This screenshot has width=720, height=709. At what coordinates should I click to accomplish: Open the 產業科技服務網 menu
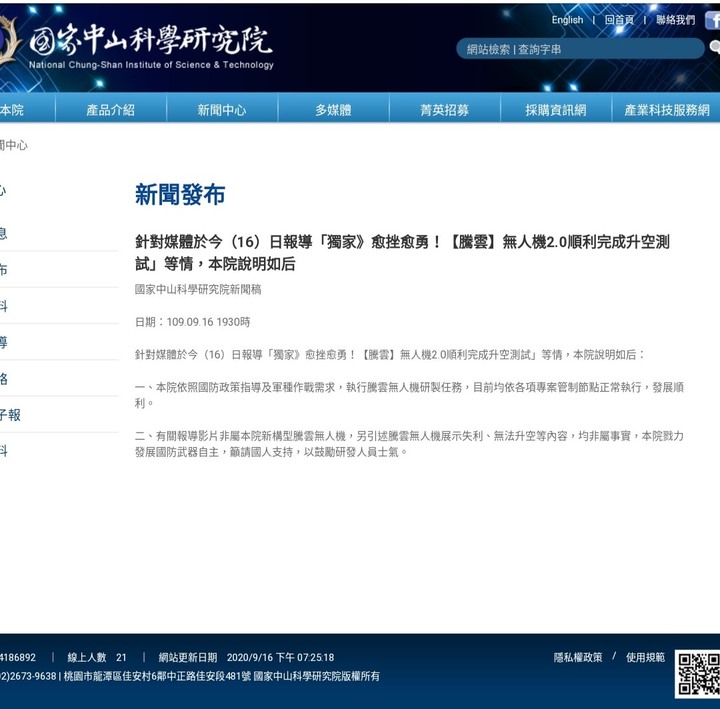tap(666, 109)
